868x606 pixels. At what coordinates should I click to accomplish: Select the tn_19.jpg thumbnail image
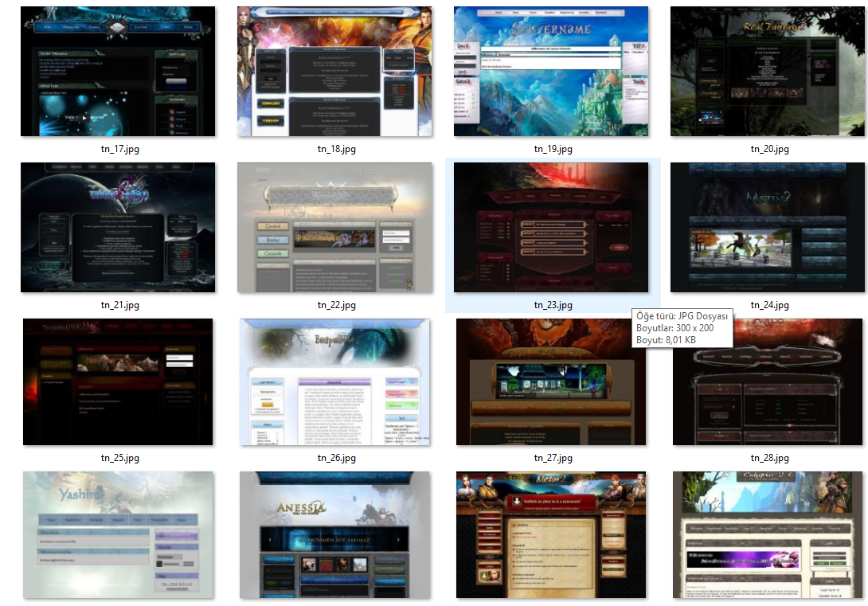tap(551, 72)
